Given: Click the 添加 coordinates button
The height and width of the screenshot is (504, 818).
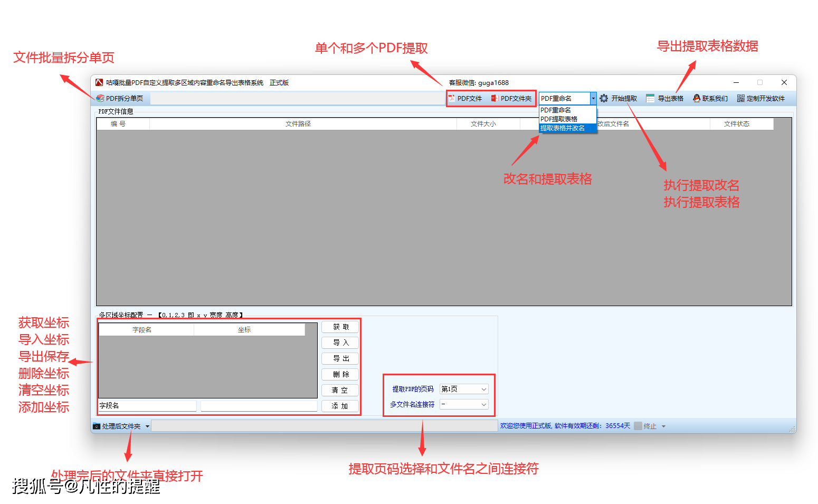Looking at the screenshot, I should pyautogui.click(x=340, y=406).
